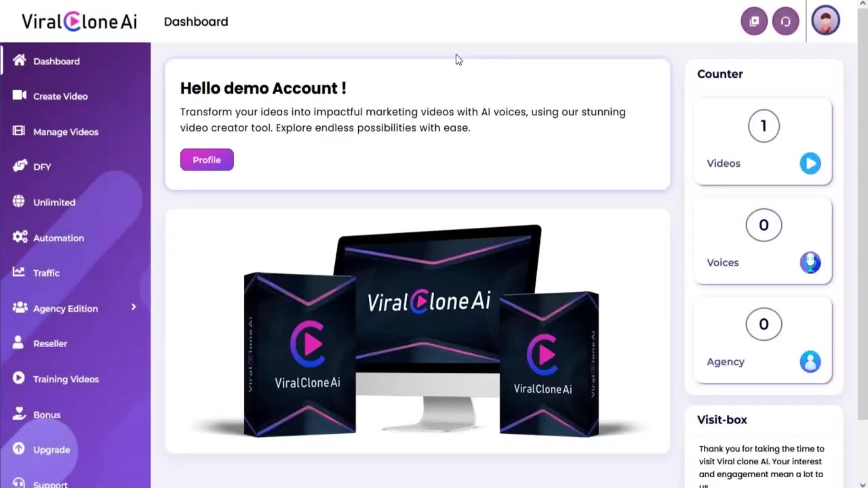Click the Automation gears icon
The image size is (868, 488).
pos(20,237)
